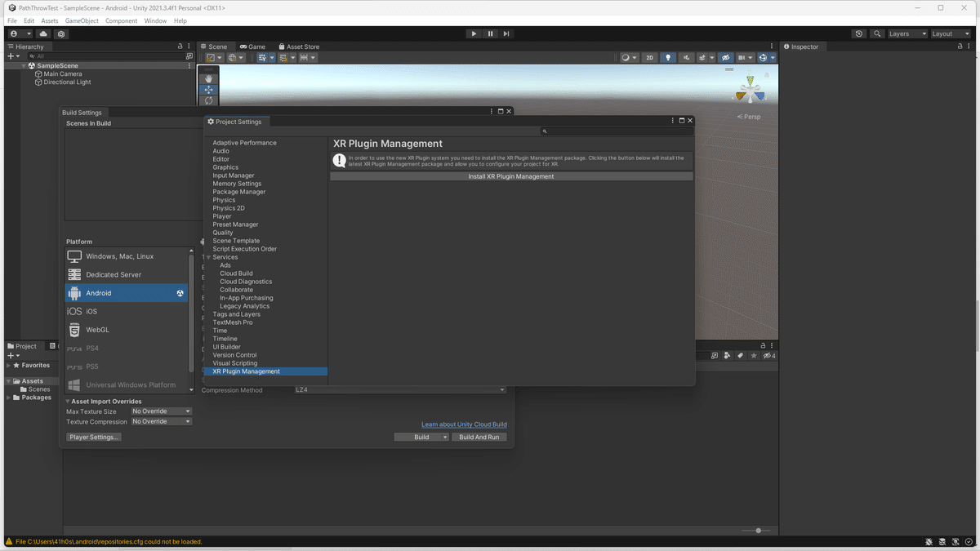Toggle Gizmos in the Scene view
Image resolution: width=980 pixels, height=551 pixels.
[763, 58]
